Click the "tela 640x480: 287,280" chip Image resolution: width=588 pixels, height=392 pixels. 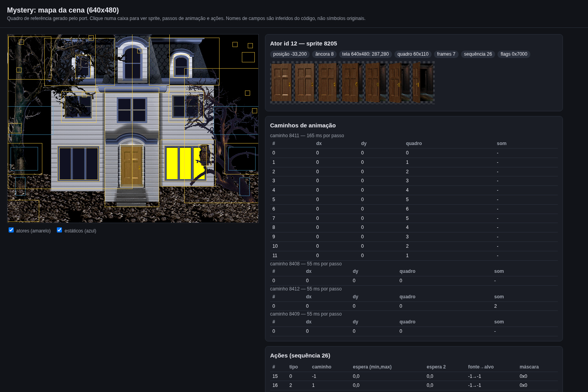[x=365, y=54]
